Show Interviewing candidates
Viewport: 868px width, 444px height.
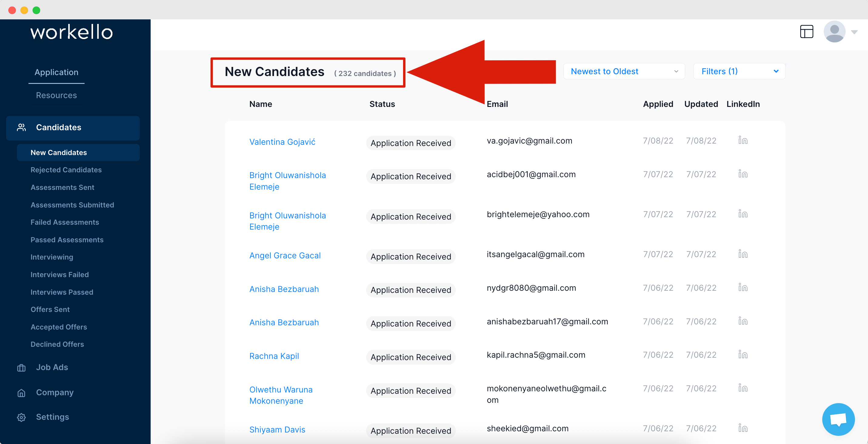tap(52, 257)
